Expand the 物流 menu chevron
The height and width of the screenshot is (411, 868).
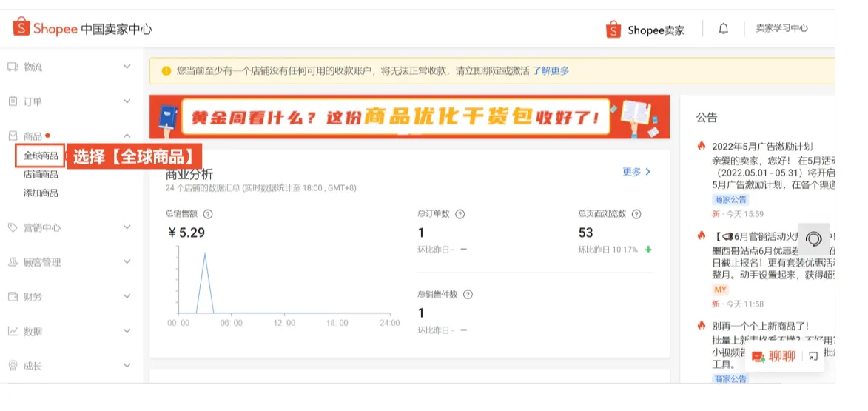127,67
